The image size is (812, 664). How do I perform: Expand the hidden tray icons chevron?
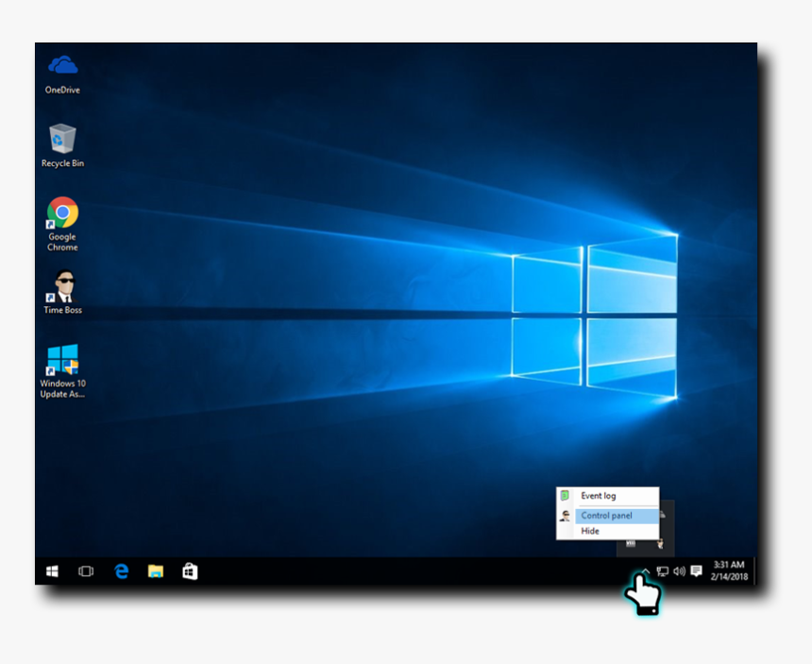coord(646,570)
